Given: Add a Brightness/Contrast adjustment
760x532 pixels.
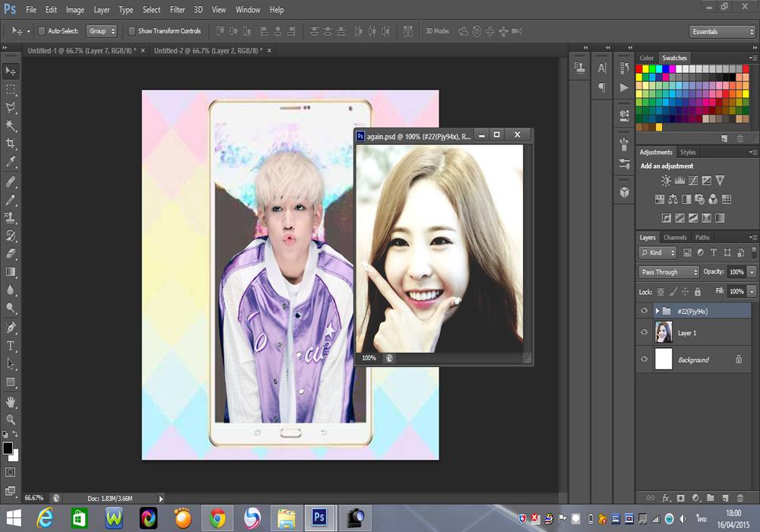Looking at the screenshot, I should click(x=666, y=180).
